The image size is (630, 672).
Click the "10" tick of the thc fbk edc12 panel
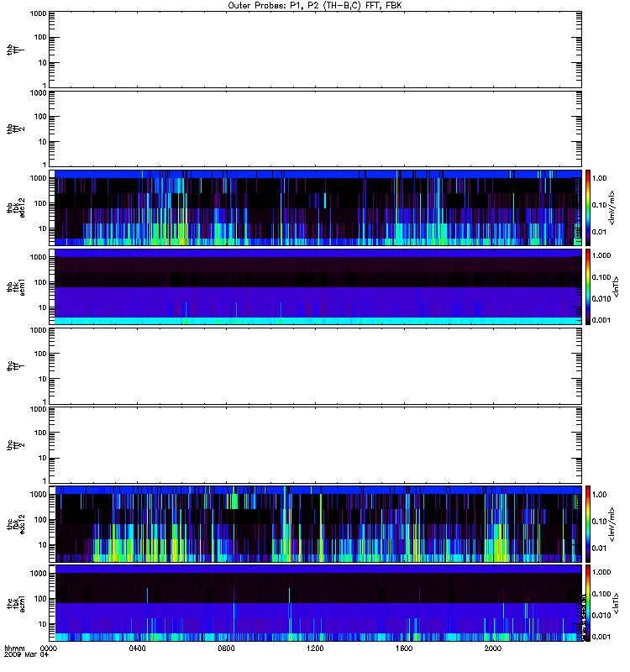pos(43,545)
